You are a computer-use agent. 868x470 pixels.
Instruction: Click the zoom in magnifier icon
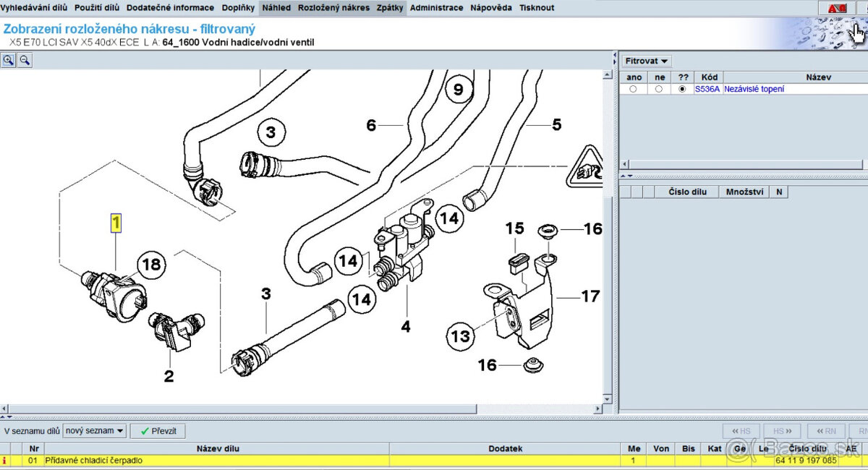click(x=9, y=61)
